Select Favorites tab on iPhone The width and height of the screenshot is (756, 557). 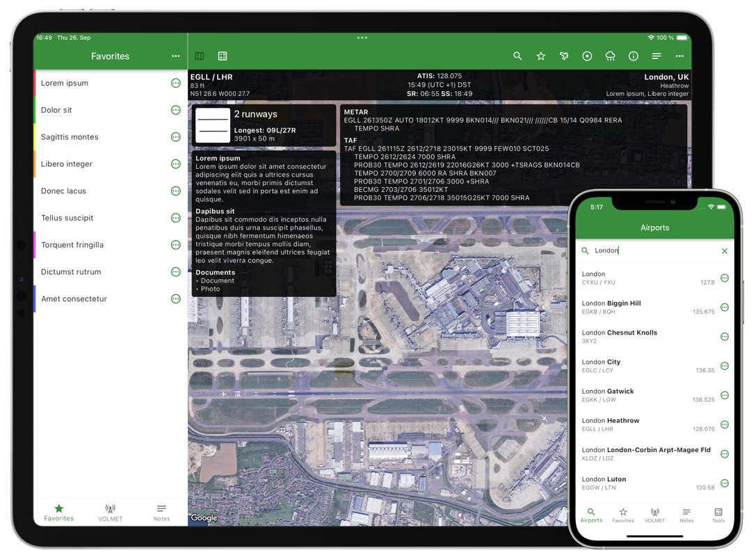[623, 515]
